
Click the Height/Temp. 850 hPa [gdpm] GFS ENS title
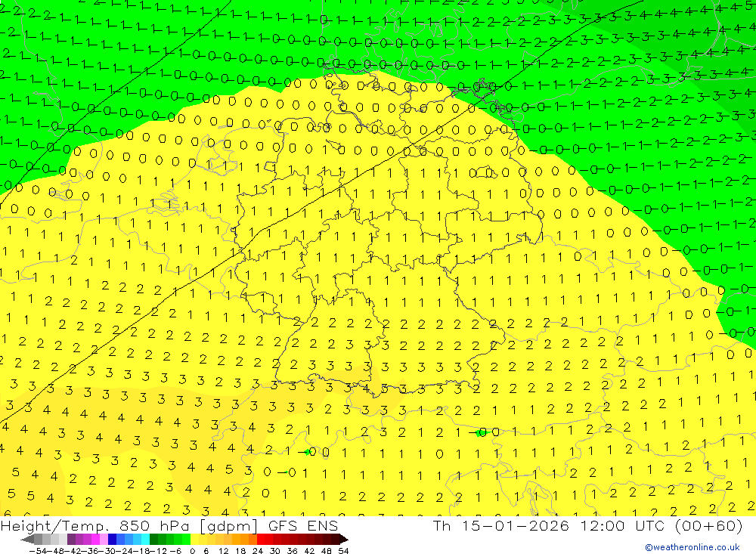[x=169, y=525]
